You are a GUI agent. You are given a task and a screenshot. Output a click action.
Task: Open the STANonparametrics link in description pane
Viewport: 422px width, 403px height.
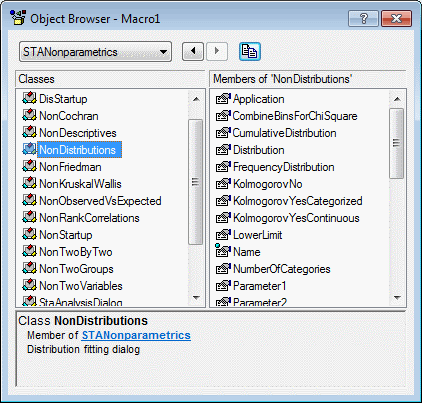(x=136, y=335)
